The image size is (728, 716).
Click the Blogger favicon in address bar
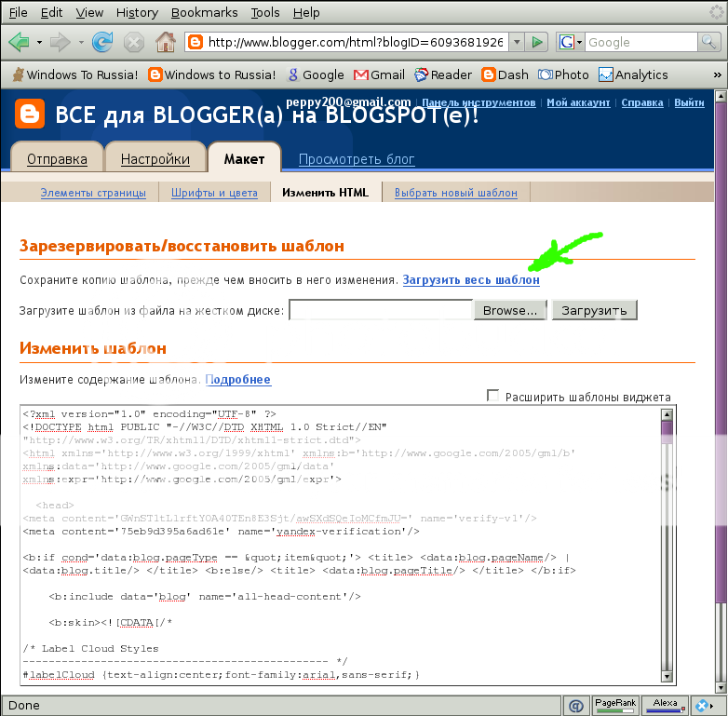coord(195,42)
